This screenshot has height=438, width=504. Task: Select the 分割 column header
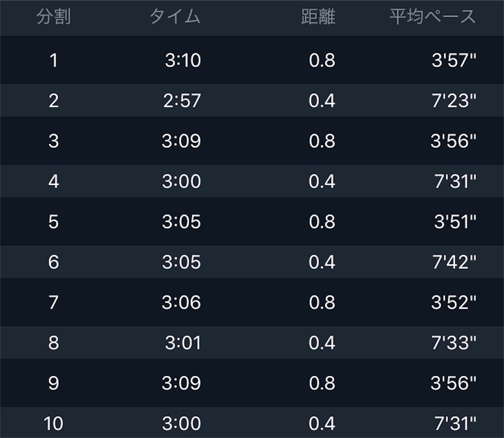(53, 17)
